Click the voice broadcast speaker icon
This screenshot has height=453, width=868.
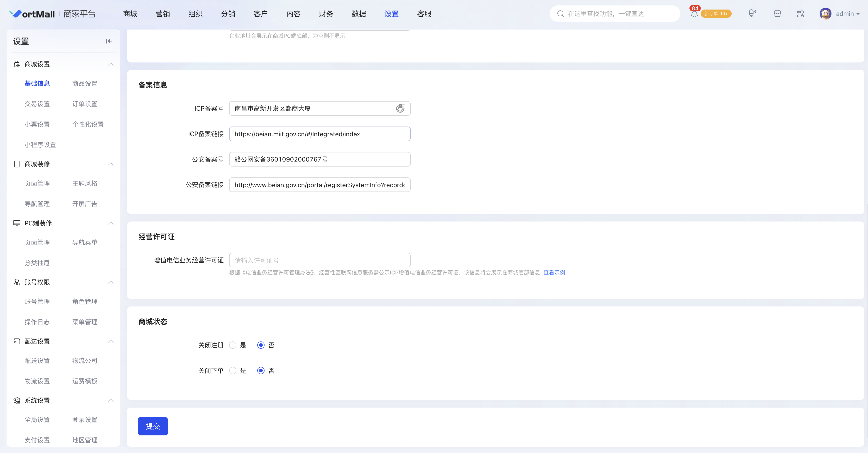(752, 13)
